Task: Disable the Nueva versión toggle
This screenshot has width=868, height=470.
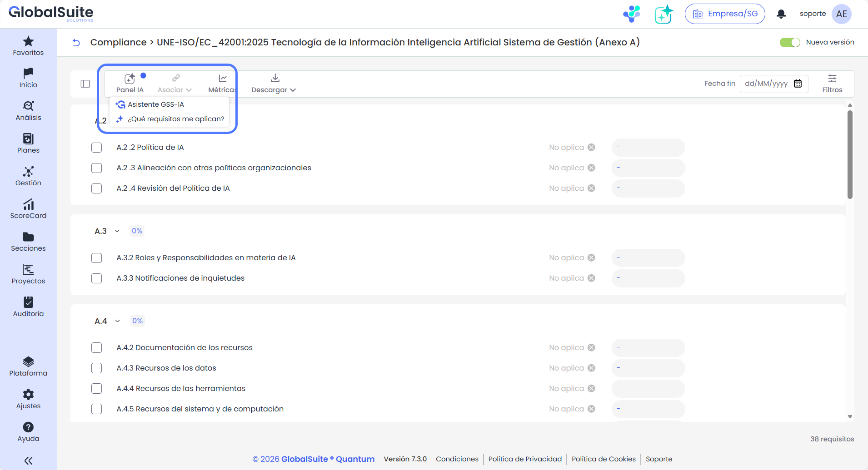Action: point(790,42)
